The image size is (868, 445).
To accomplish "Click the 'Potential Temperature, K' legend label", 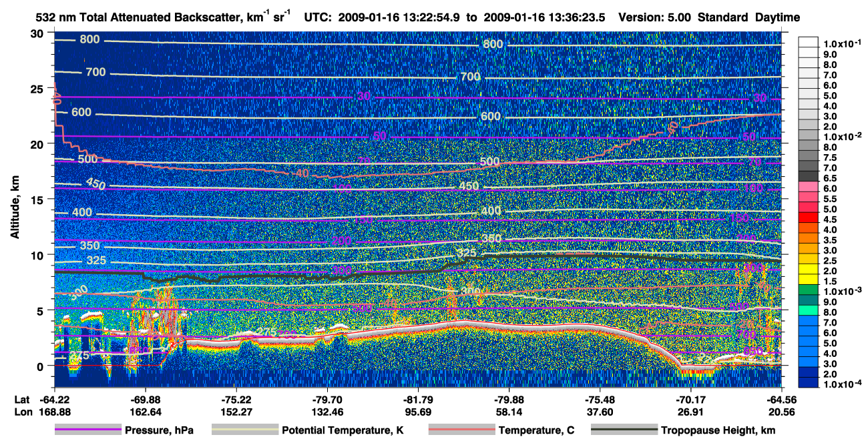I will click(x=343, y=431).
